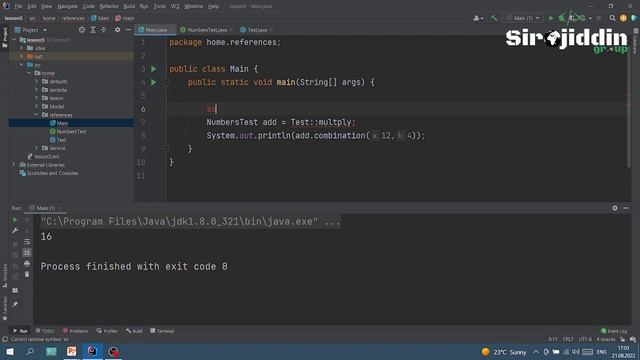Screen dimensions: 640x360
Task: Expand the Service package
Action: point(36,148)
